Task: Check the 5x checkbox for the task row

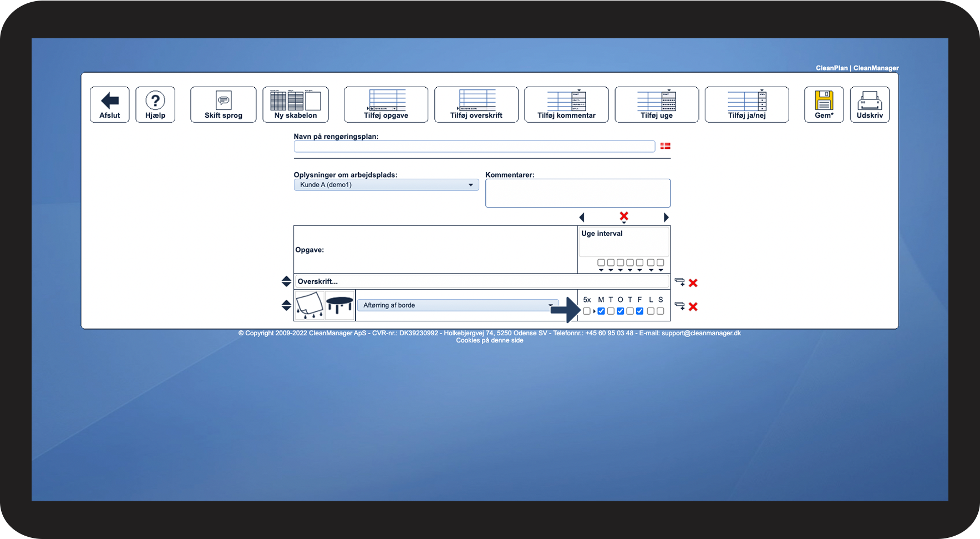Action: pos(587,311)
